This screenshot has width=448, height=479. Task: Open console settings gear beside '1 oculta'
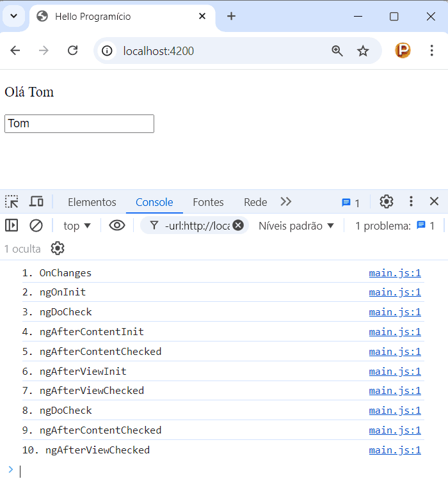pos(58,249)
